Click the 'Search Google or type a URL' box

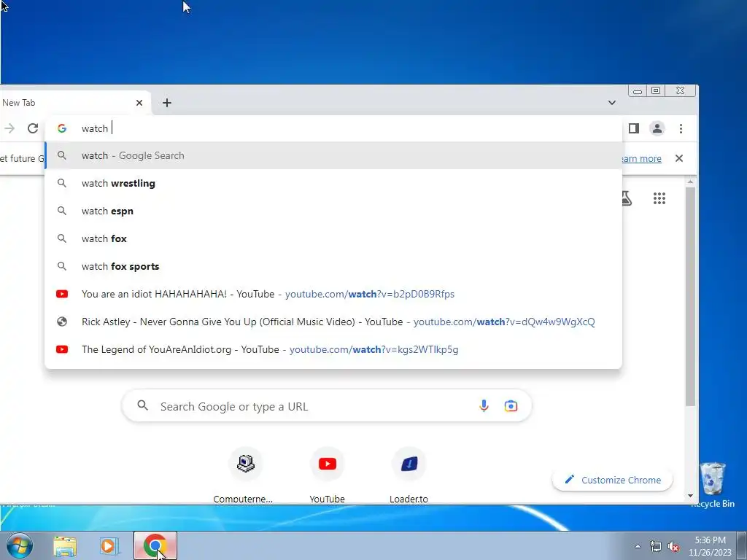click(x=327, y=405)
